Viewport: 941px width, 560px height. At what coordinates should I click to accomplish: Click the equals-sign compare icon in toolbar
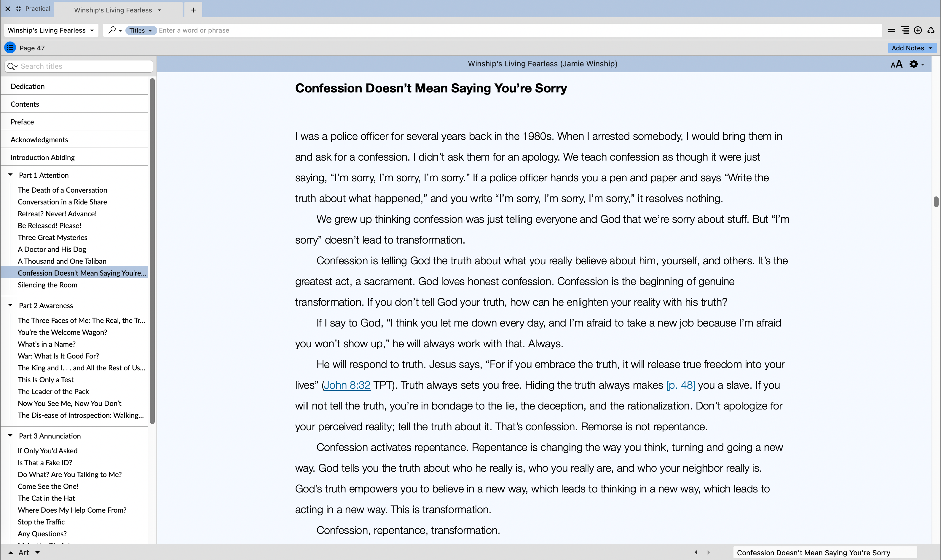pyautogui.click(x=891, y=30)
